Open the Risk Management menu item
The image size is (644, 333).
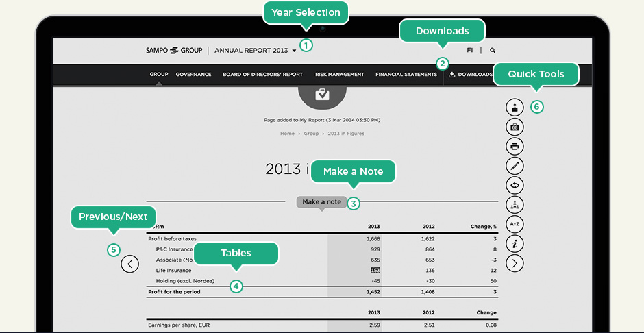340,74
